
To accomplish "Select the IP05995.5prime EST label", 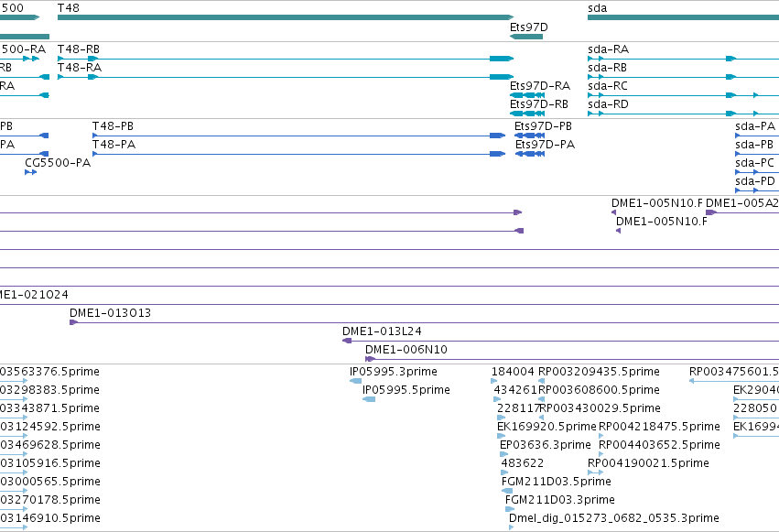I will click(x=406, y=390).
